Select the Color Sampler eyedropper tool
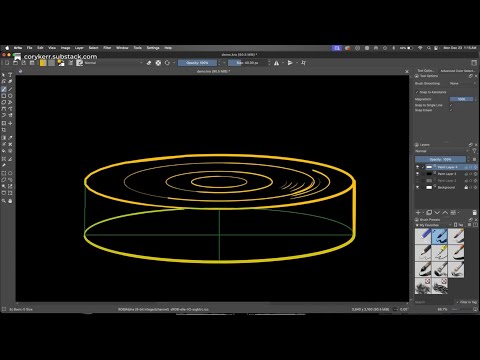Image resolution: width=480 pixels, height=360 pixels. pos(10,138)
